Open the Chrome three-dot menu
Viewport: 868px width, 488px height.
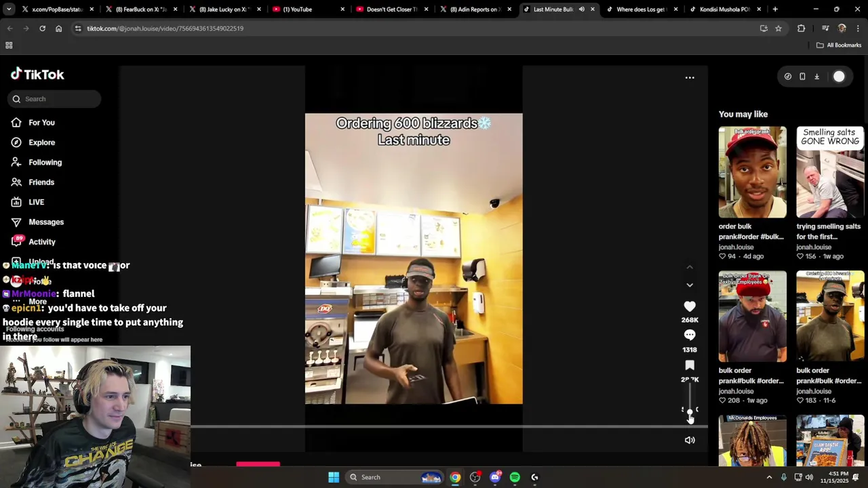858,28
